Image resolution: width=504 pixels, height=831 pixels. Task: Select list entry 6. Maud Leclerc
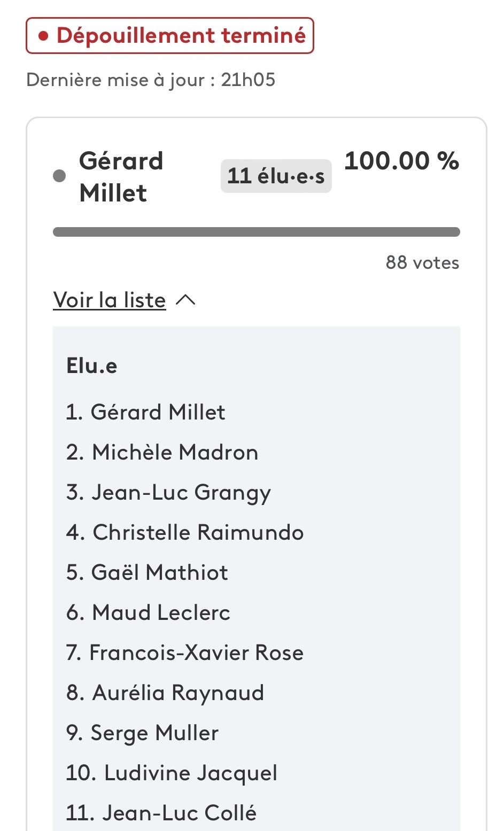148,612
